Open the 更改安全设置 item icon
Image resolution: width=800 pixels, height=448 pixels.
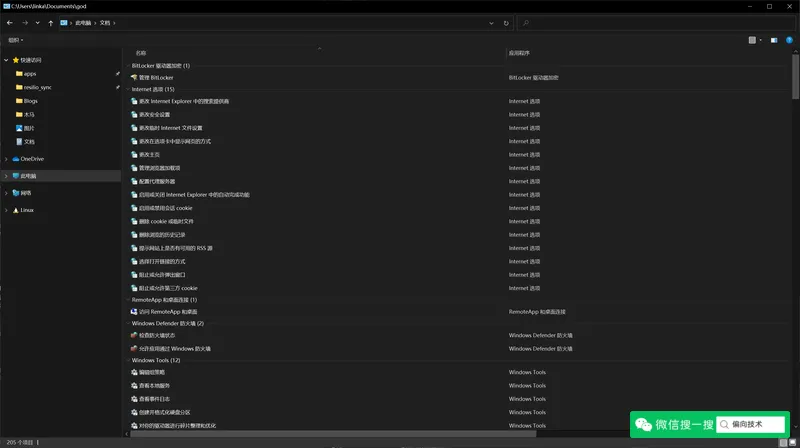click(134, 114)
